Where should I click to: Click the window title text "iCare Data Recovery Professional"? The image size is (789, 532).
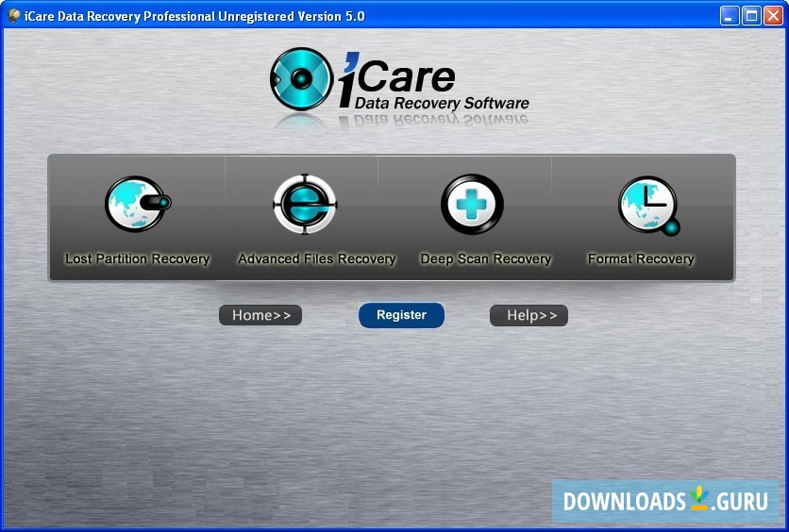(120, 16)
